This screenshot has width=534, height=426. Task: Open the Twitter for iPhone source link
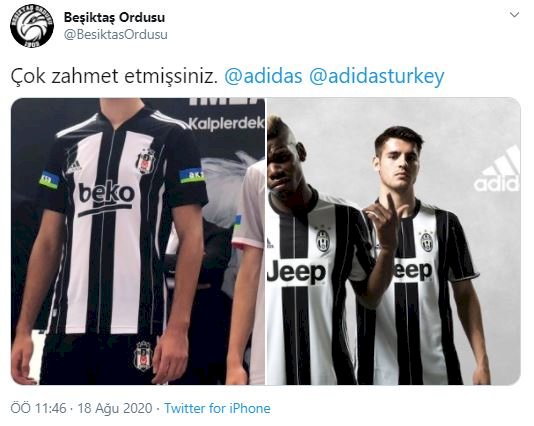(x=217, y=408)
